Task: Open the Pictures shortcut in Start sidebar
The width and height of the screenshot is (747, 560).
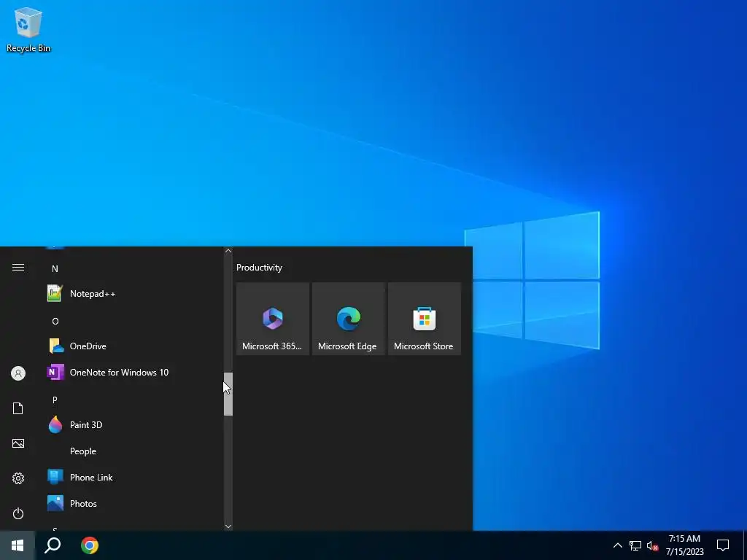Action: click(x=18, y=443)
